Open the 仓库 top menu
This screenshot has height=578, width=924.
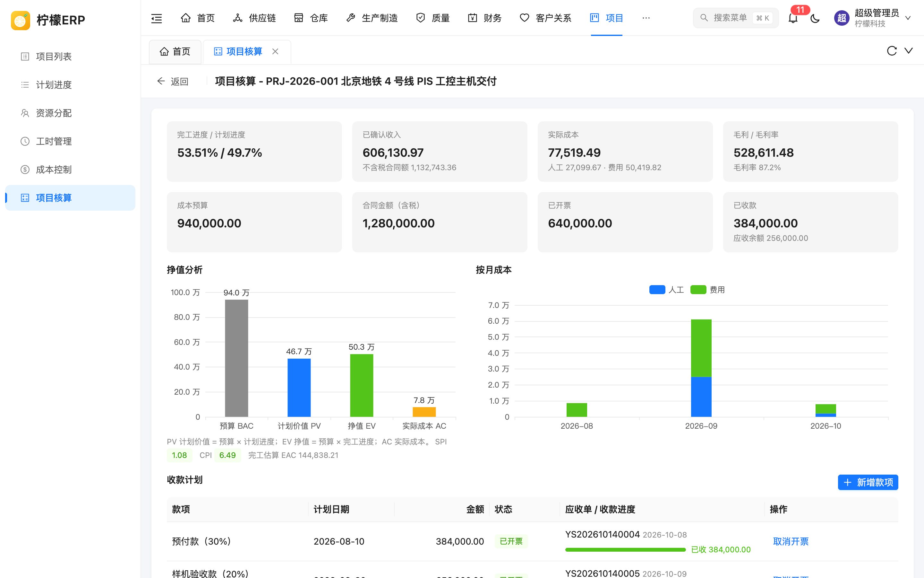[x=311, y=18]
